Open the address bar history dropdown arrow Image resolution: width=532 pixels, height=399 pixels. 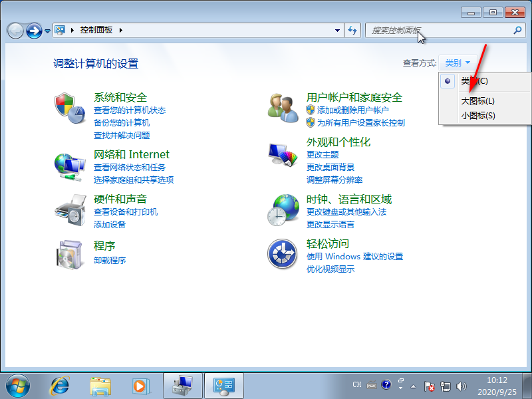pos(337,31)
